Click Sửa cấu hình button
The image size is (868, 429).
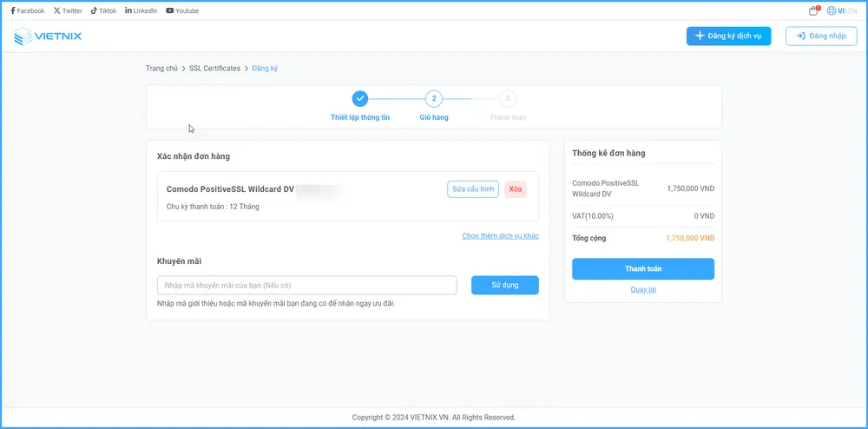tap(473, 189)
